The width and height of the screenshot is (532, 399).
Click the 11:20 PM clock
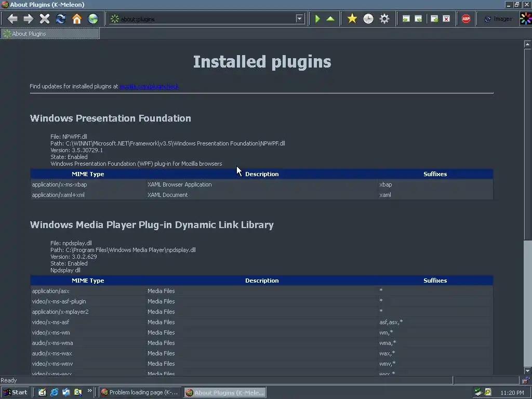tap(512, 393)
